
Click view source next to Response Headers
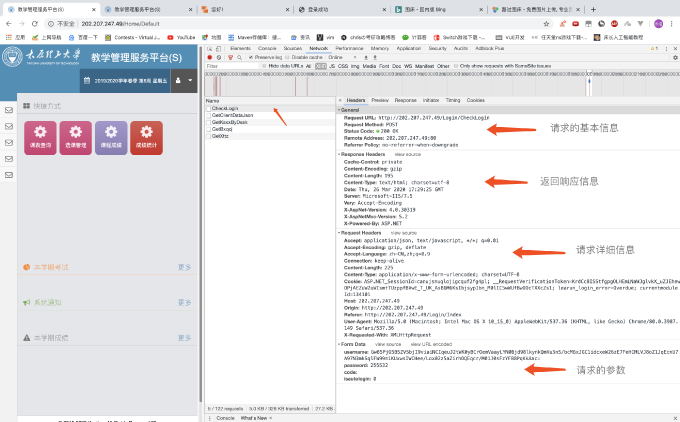(x=408, y=154)
